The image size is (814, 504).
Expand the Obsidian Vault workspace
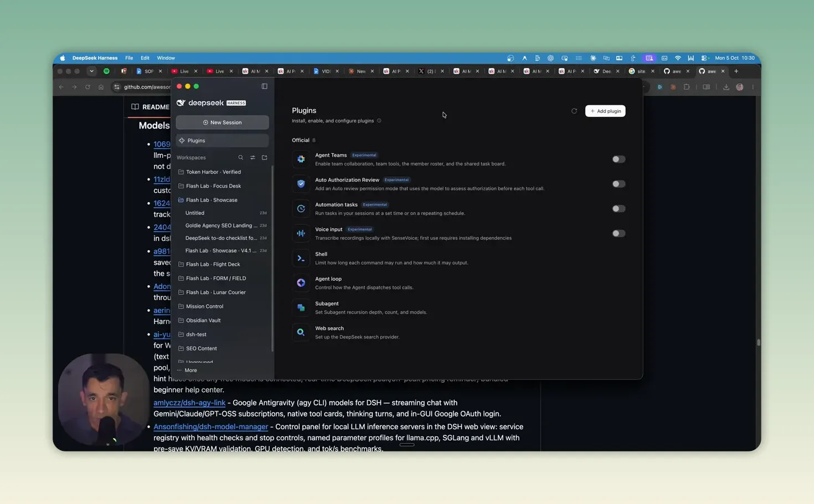222,320
